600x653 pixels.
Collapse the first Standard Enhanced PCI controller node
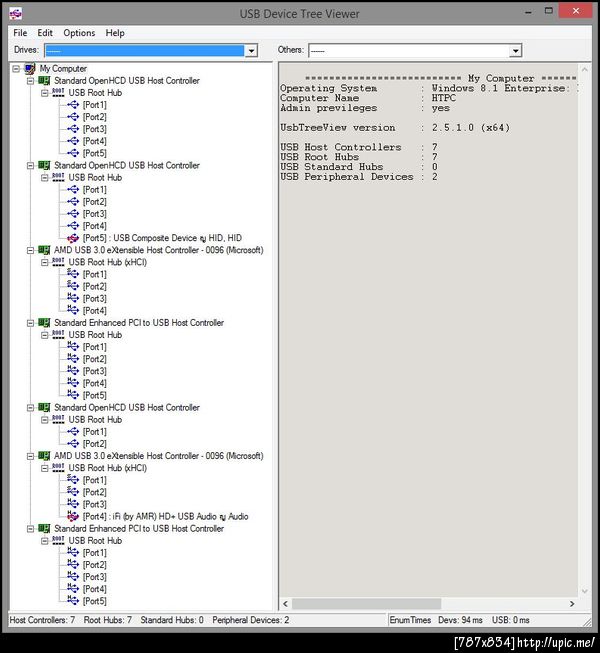[x=30, y=323]
